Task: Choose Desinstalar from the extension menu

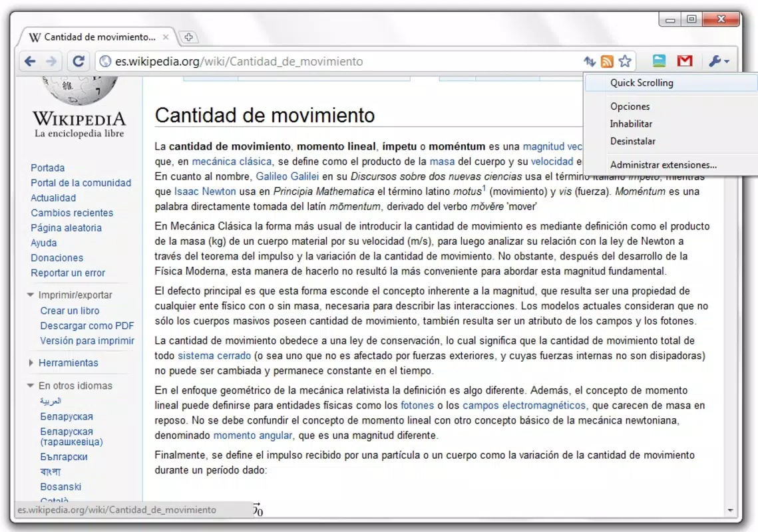Action: pos(633,141)
